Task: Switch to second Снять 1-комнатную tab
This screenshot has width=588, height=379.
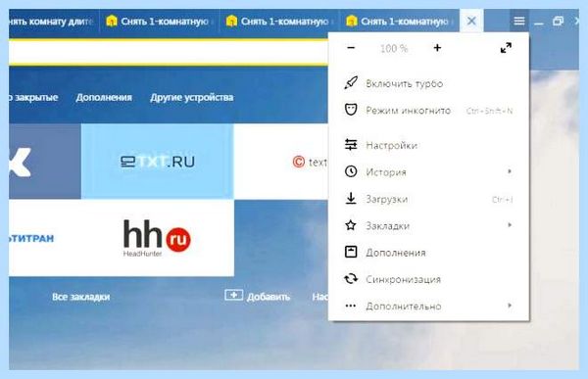Action: [x=159, y=22]
